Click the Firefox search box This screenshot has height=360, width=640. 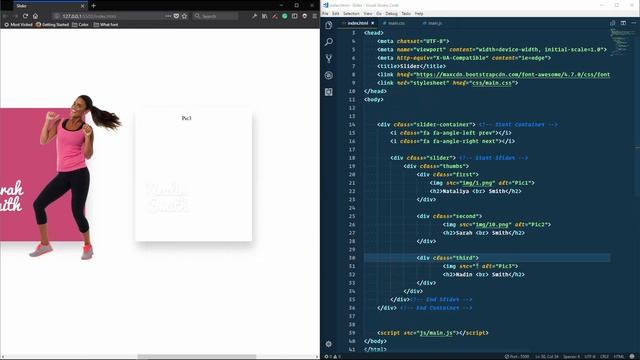coord(216,16)
